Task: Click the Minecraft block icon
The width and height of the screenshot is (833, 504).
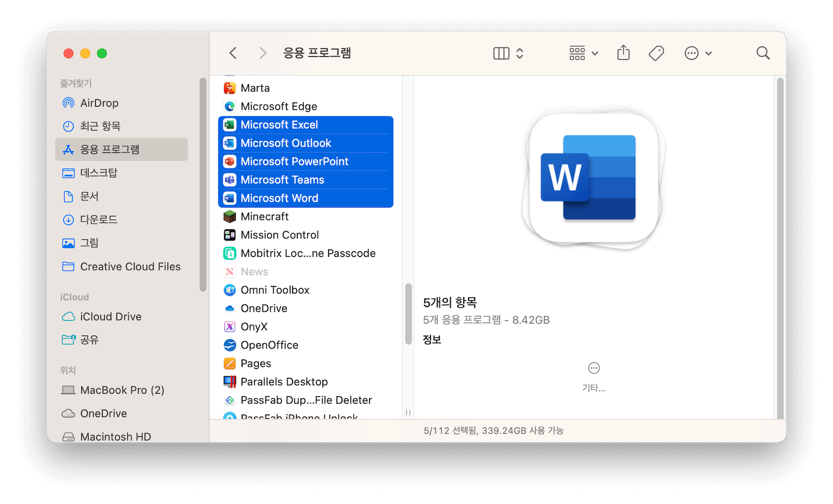Action: coord(230,216)
